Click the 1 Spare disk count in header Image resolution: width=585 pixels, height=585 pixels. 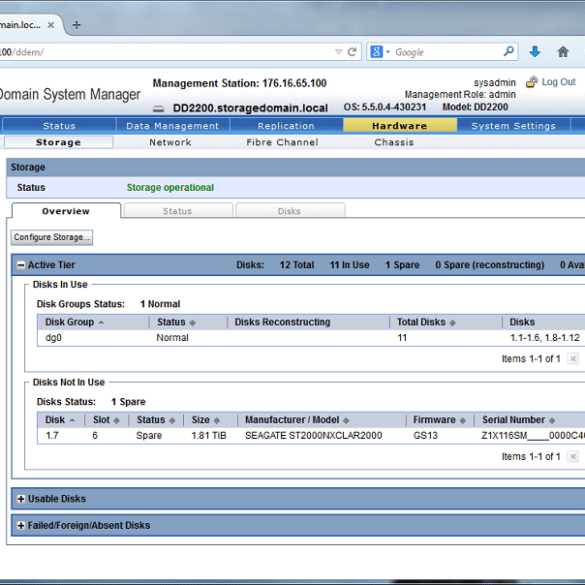pos(402,265)
